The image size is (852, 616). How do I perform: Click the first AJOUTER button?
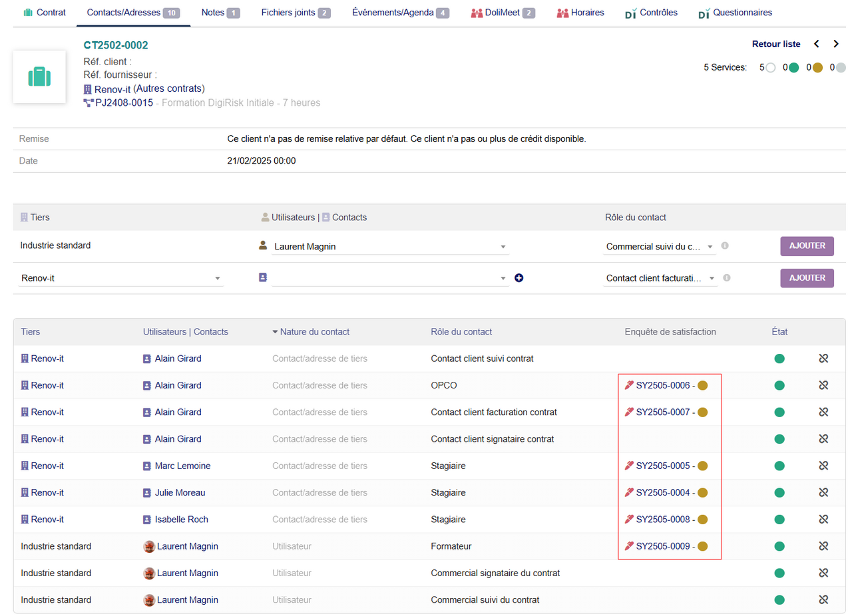807,246
